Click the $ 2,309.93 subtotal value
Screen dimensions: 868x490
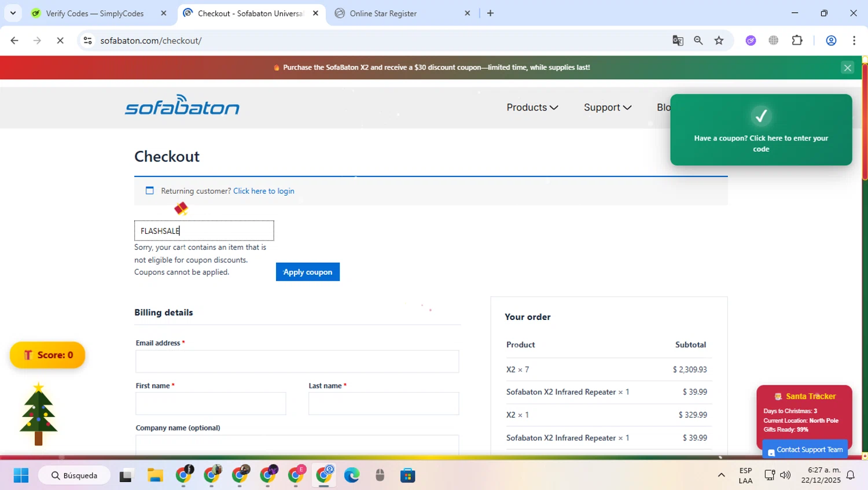[690, 370]
